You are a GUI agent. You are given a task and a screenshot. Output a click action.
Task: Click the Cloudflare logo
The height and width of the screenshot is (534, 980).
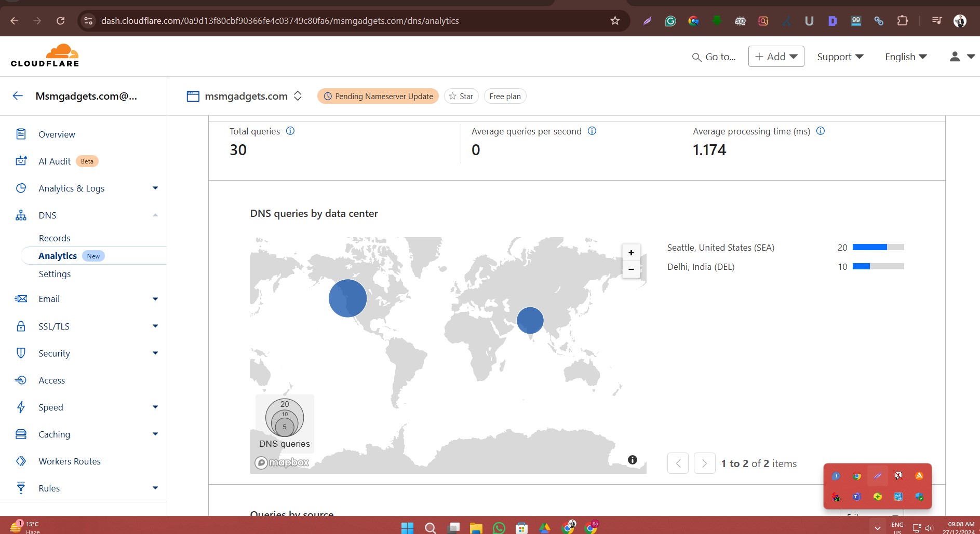click(45, 56)
